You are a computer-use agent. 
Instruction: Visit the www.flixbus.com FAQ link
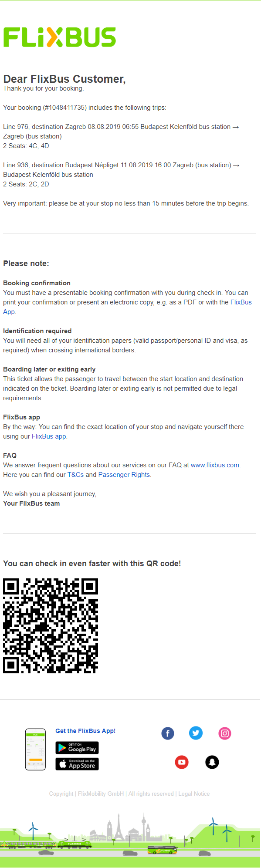pyautogui.click(x=215, y=465)
